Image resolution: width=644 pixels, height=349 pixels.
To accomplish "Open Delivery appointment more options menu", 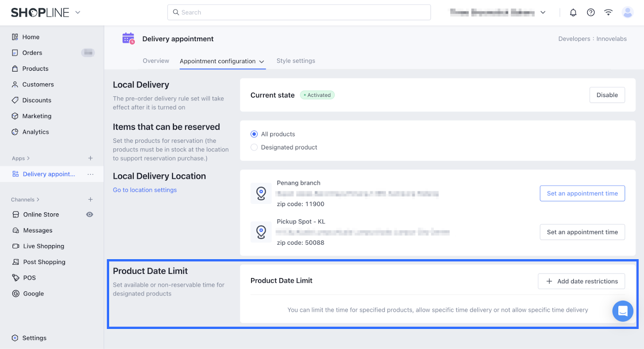I will click(91, 174).
